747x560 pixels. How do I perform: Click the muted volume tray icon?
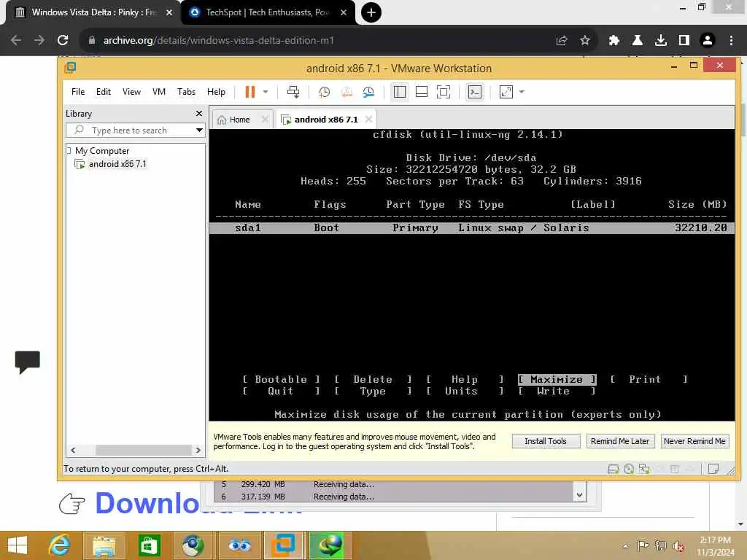[x=678, y=546]
